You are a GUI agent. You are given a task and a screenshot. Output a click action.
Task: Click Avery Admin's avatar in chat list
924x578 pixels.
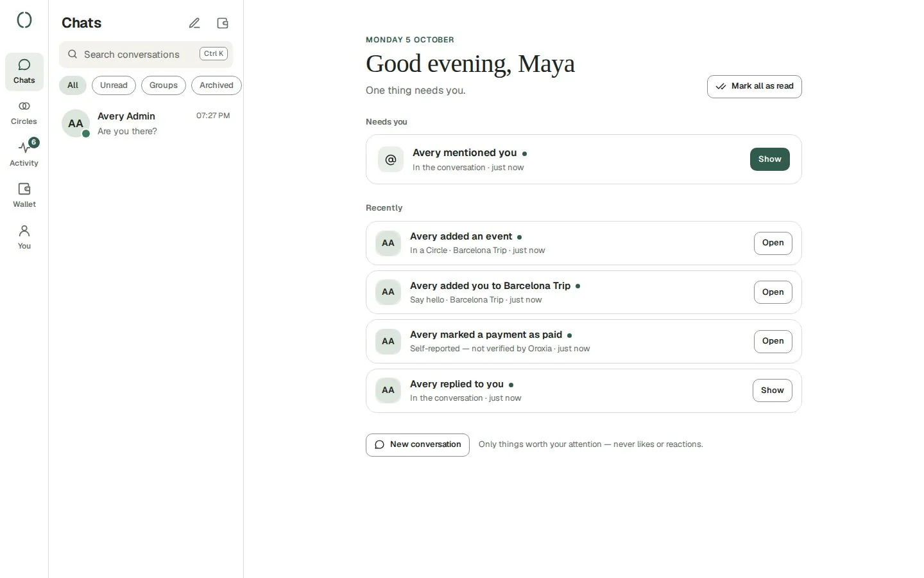(x=76, y=123)
